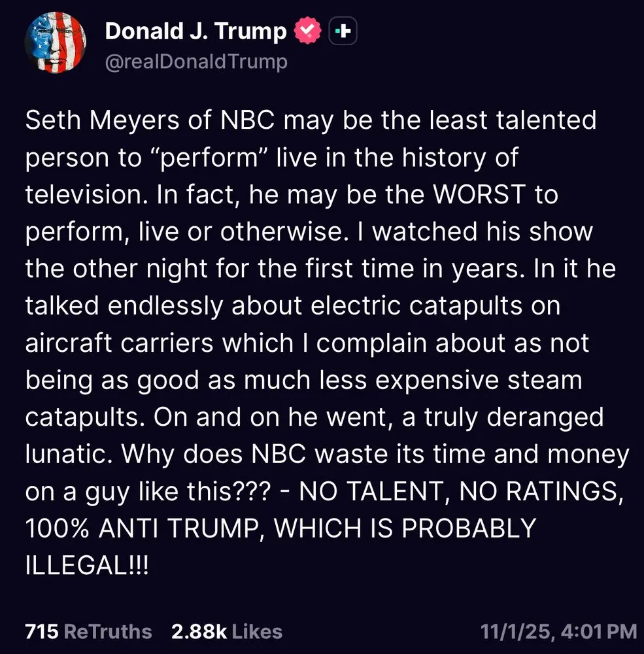Open the @realDonaldTrump handle
The width and height of the screenshot is (644, 654).
click(x=196, y=62)
